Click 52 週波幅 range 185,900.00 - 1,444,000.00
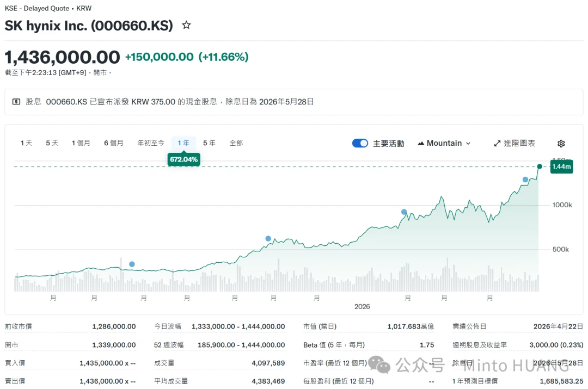Image resolution: width=588 pixels, height=389 pixels. click(241, 345)
